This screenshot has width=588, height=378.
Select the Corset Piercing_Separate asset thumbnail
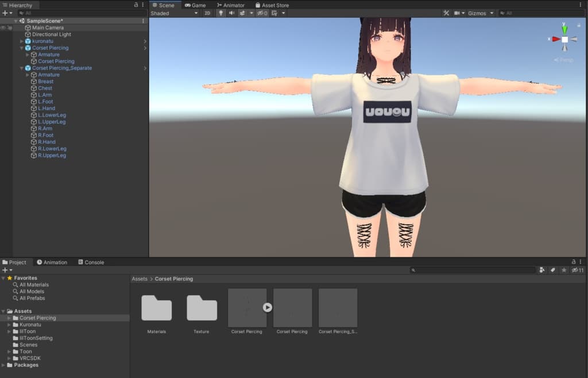338,308
